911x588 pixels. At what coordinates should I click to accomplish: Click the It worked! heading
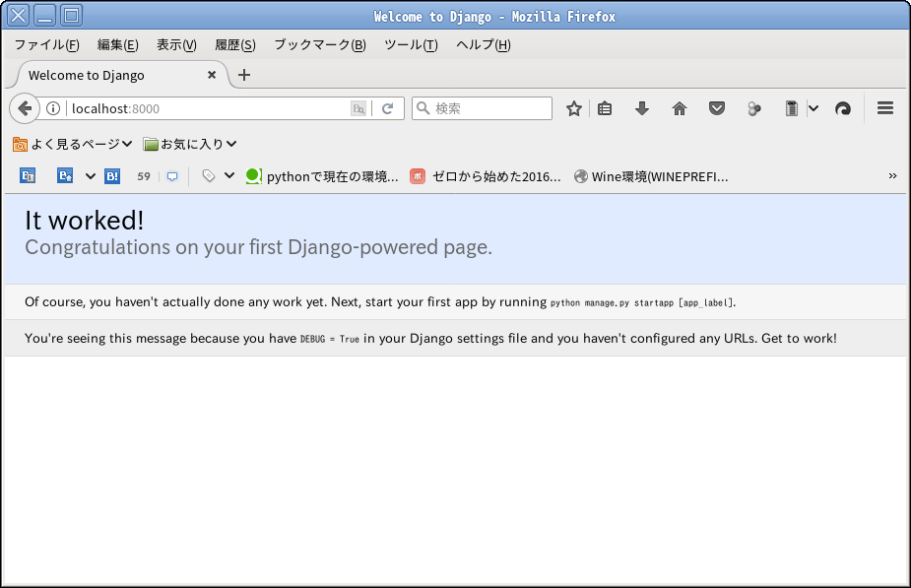pos(85,221)
